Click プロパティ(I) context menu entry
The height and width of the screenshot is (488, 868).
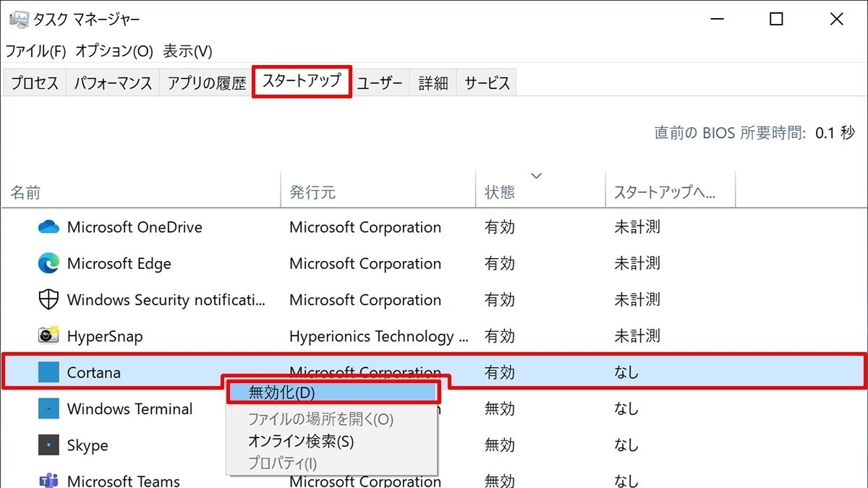[x=332, y=463]
